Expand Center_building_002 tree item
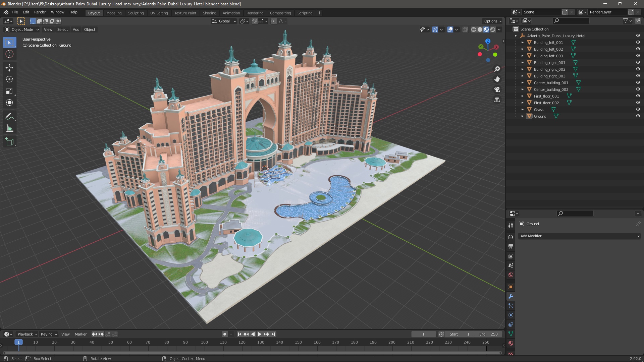Viewport: 644px width, 362px height. [522, 89]
